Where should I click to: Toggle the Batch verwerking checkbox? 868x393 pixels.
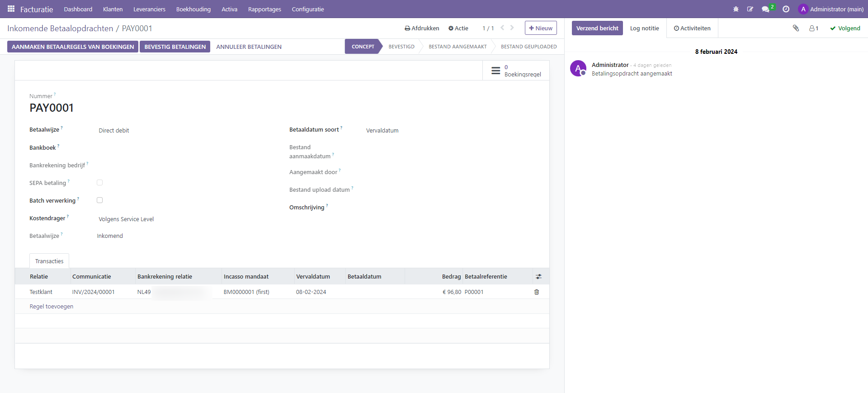99,200
